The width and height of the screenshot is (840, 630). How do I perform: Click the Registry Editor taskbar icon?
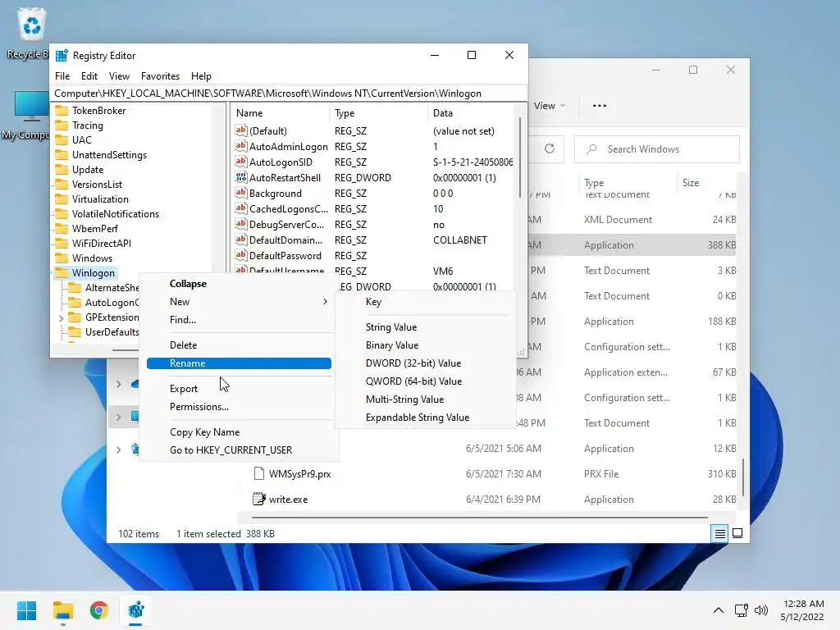[135, 610]
